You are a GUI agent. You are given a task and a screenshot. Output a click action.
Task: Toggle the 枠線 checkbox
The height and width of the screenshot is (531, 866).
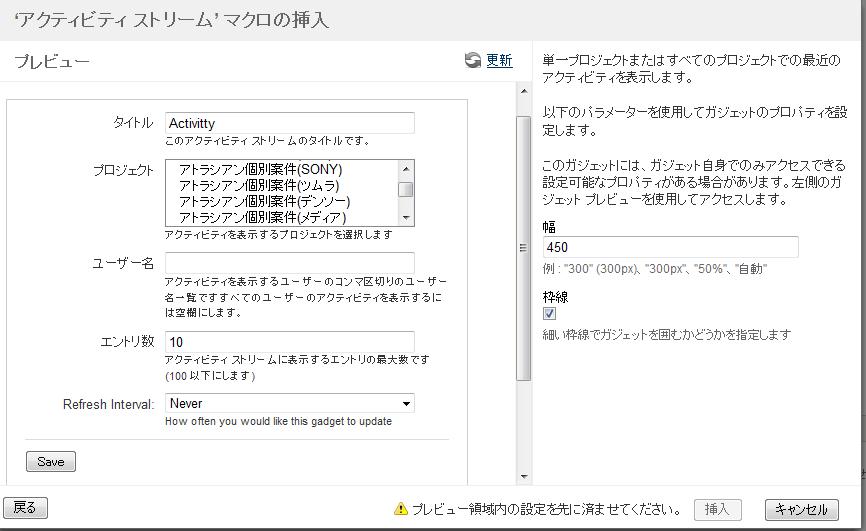tap(550, 314)
